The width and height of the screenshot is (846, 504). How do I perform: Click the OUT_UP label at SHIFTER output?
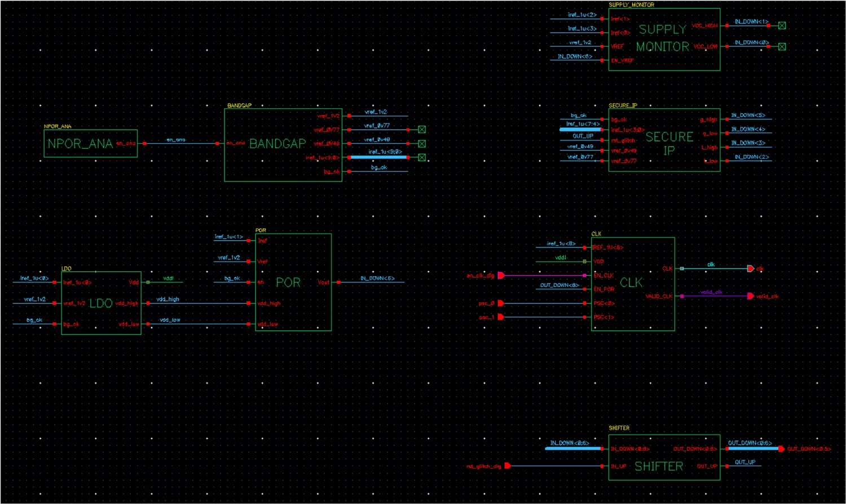(745, 462)
